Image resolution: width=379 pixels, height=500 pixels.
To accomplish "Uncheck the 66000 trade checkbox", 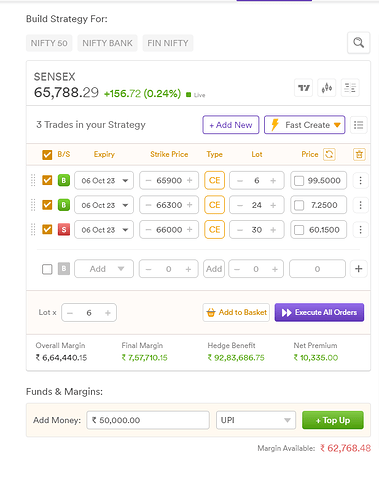I will 47,230.
